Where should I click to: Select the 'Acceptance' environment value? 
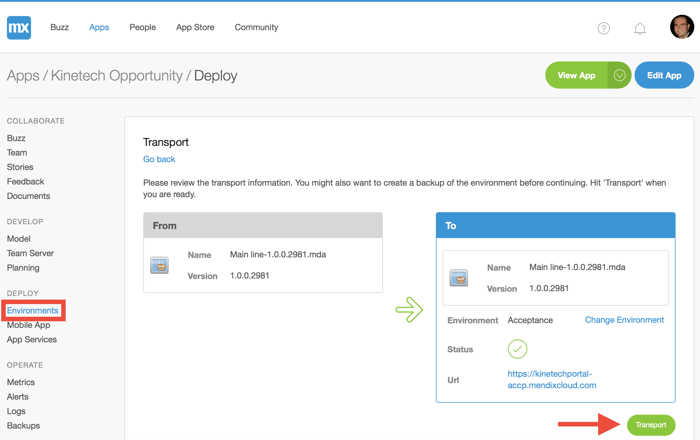(530, 320)
